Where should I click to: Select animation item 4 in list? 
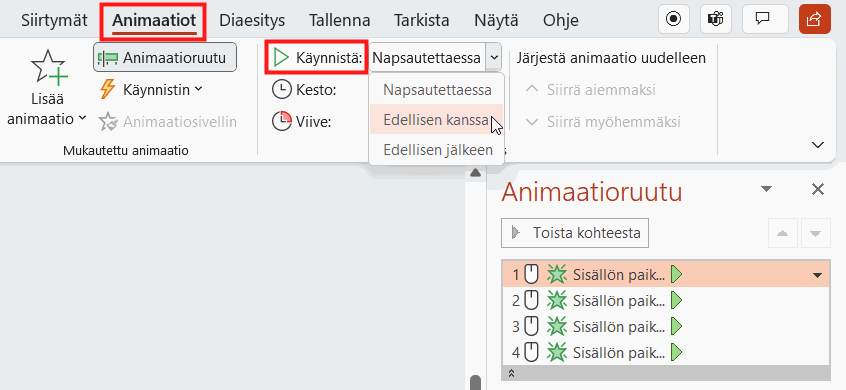click(666, 353)
